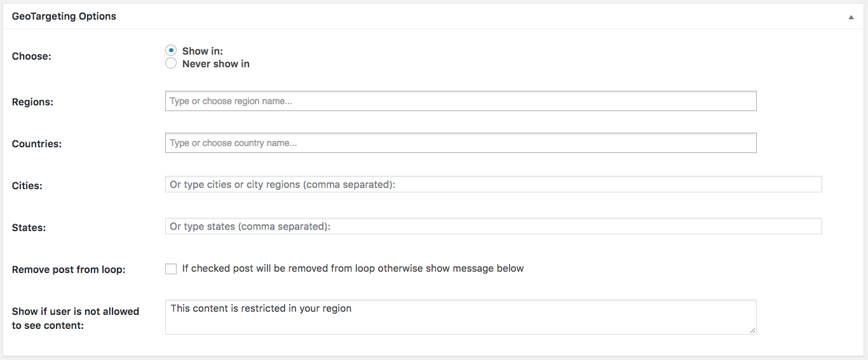Click the "Remove post from loop:" row label
The width and height of the screenshot is (868, 360).
coord(69,269)
